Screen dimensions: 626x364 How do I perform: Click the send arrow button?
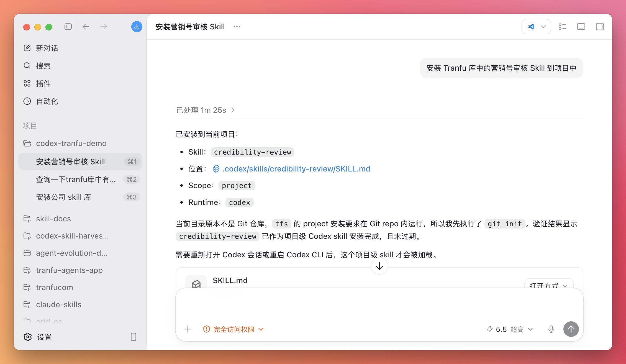point(571,329)
